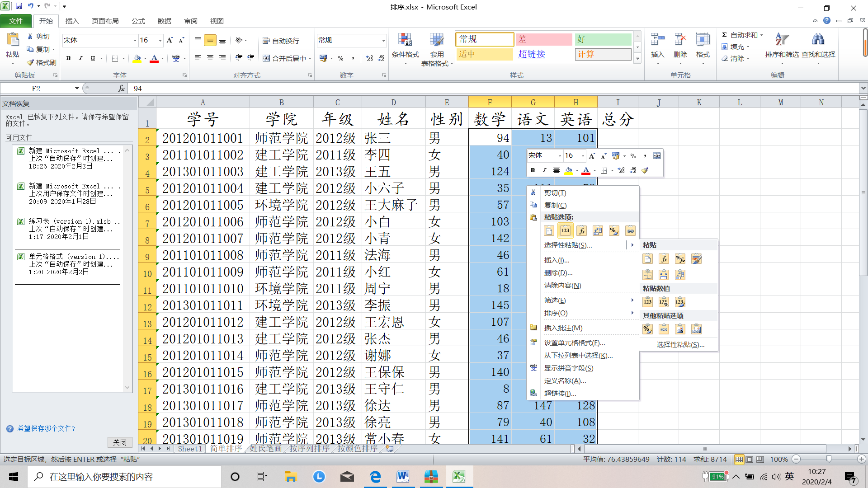Expand the Name Box dropdown for F2
The width and height of the screenshot is (868, 488).
(x=77, y=89)
